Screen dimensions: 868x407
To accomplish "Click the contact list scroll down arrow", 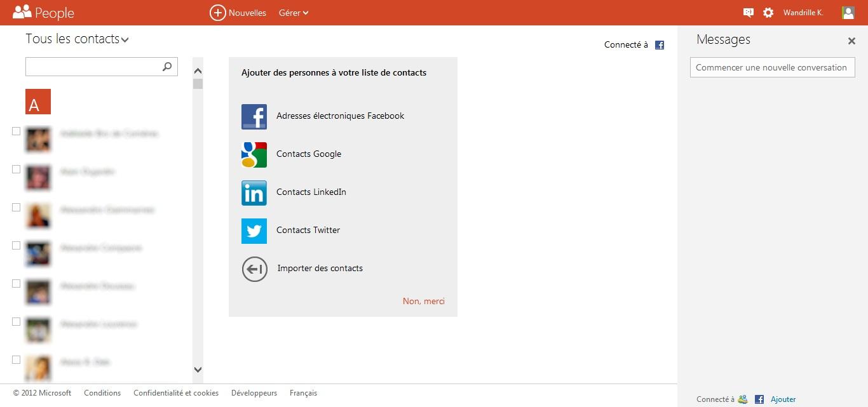I will click(198, 370).
